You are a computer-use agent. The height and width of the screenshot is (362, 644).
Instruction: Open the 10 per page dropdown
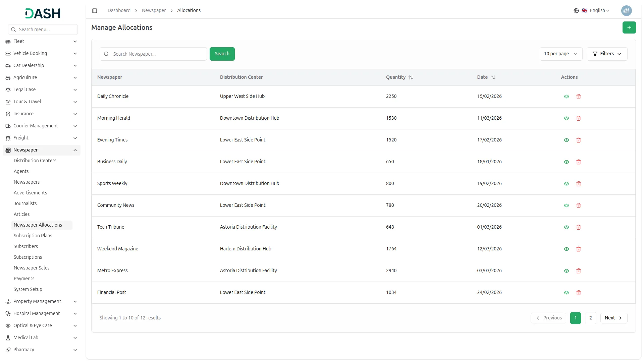click(560, 54)
